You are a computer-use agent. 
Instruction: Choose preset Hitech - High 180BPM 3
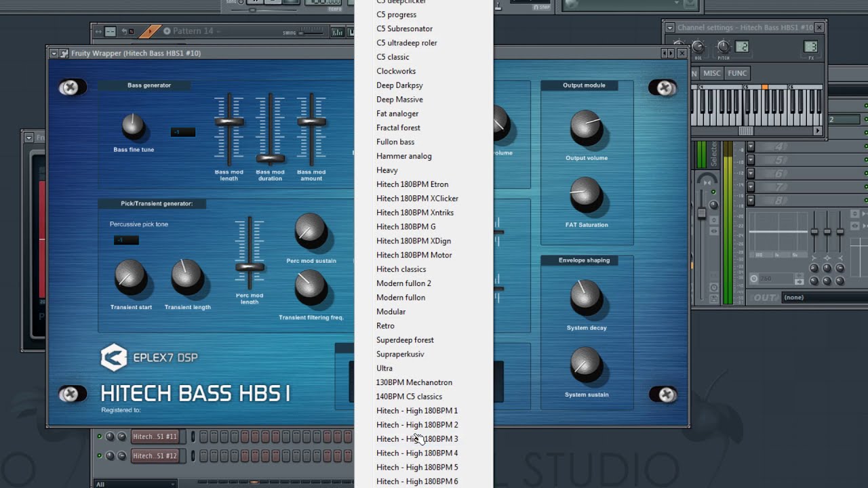point(417,439)
